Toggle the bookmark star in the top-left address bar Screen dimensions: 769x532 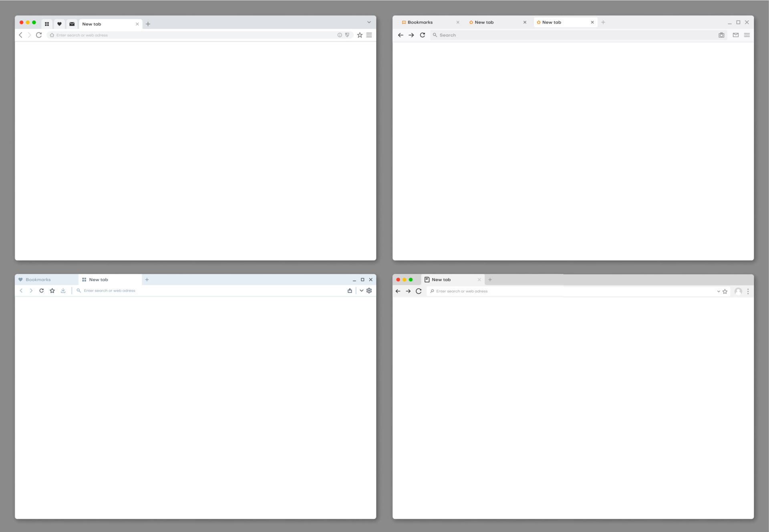tap(359, 35)
